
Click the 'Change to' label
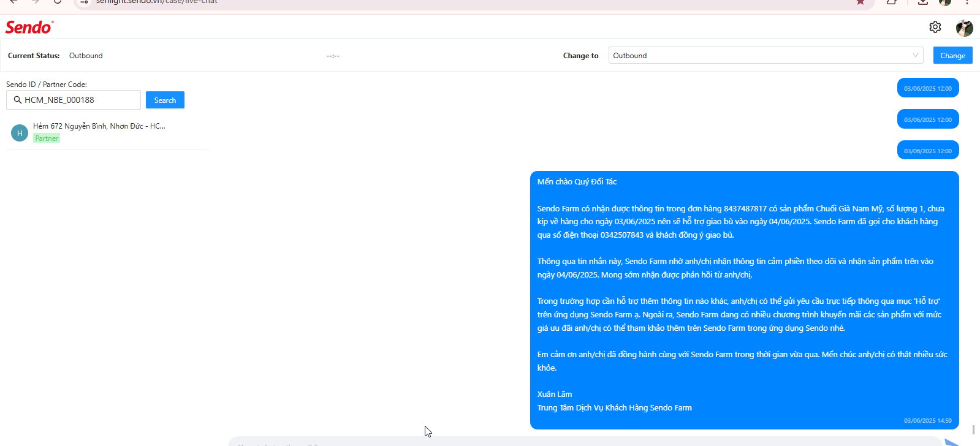click(x=580, y=56)
